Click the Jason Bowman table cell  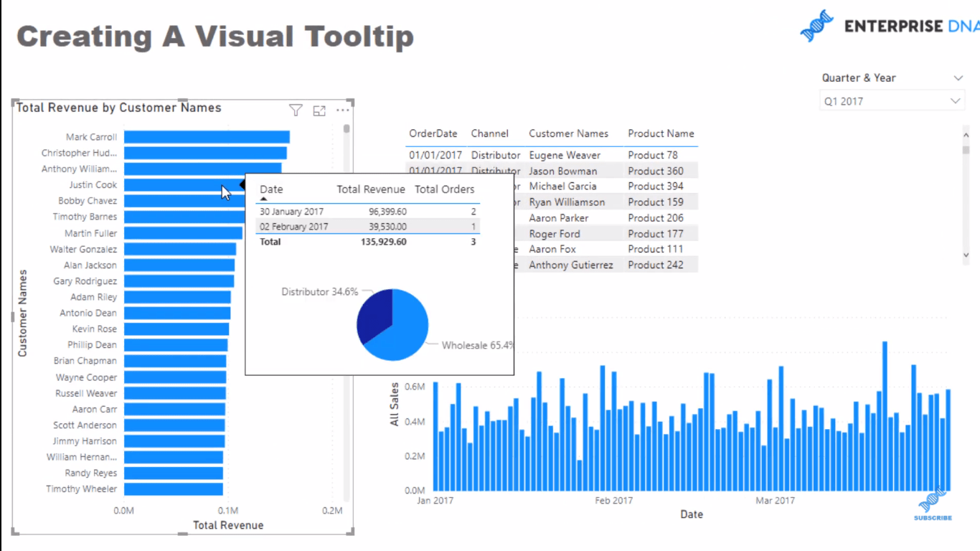562,171
